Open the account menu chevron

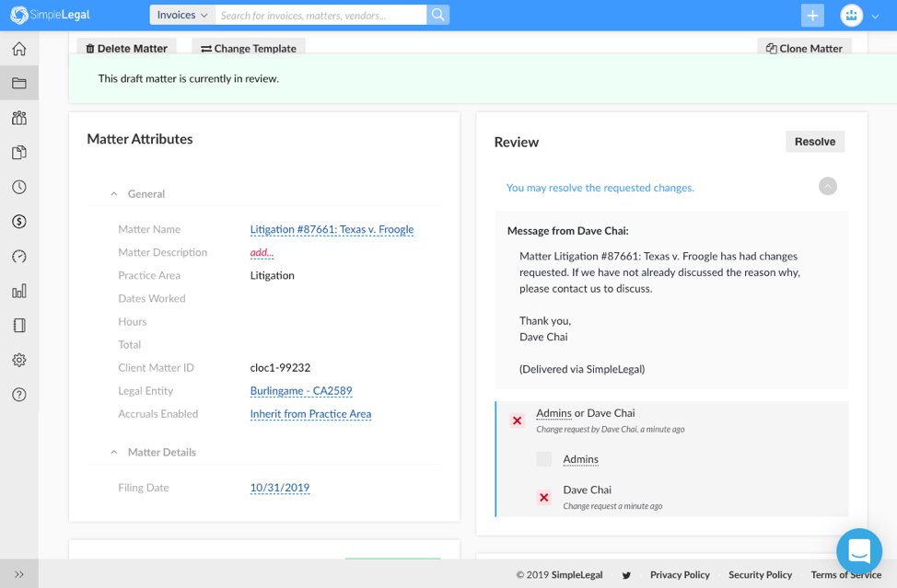coord(875,17)
